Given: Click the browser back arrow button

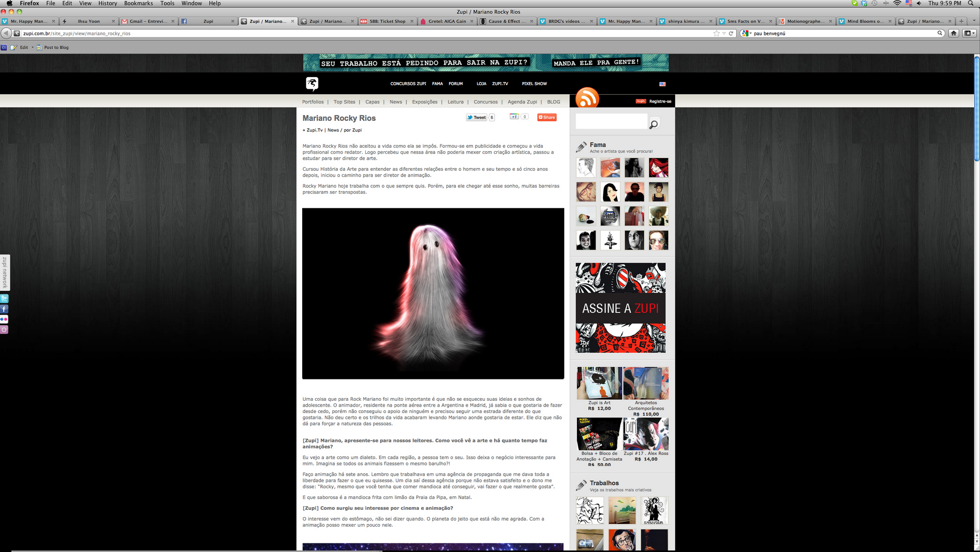Looking at the screenshot, I should coord(6,33).
